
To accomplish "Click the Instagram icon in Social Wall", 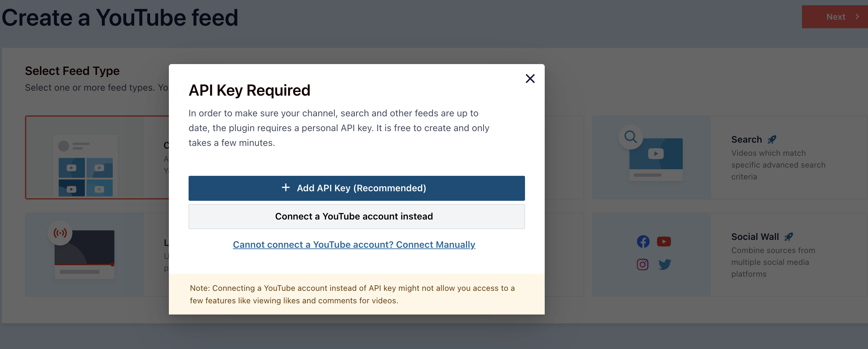I will tap(643, 264).
